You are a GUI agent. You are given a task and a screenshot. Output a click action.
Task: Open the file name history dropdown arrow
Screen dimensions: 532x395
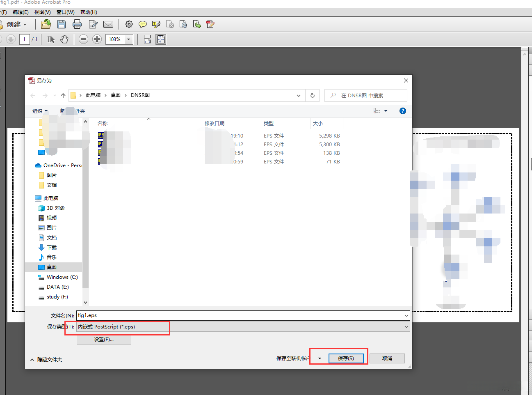[x=406, y=315]
